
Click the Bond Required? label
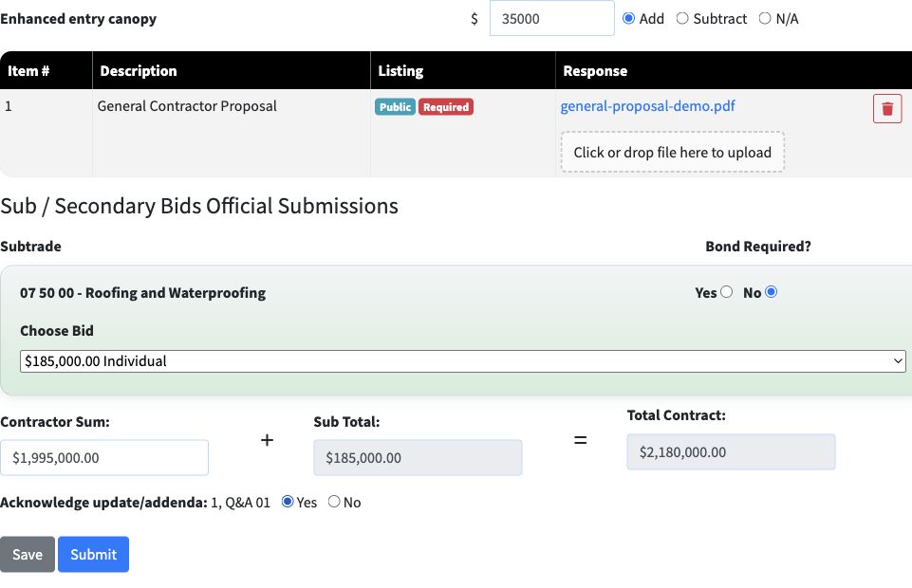[x=758, y=247]
